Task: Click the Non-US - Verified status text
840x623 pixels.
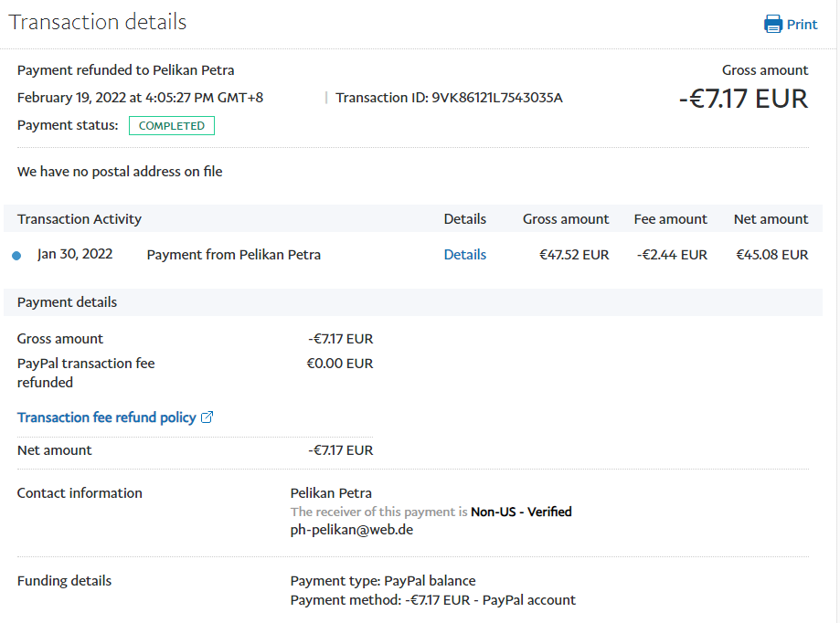Action: (521, 512)
